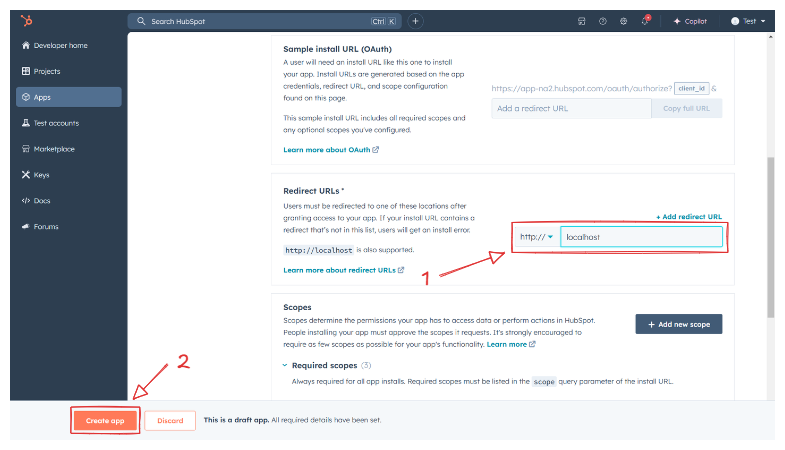The height and width of the screenshot is (450, 785).
Task: Click the 'This is a draft app.' text
Action: tap(236, 420)
